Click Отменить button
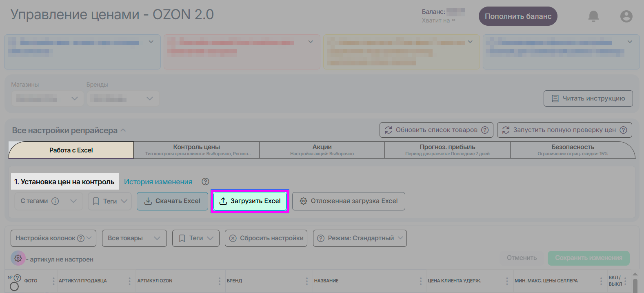 pyautogui.click(x=522, y=258)
